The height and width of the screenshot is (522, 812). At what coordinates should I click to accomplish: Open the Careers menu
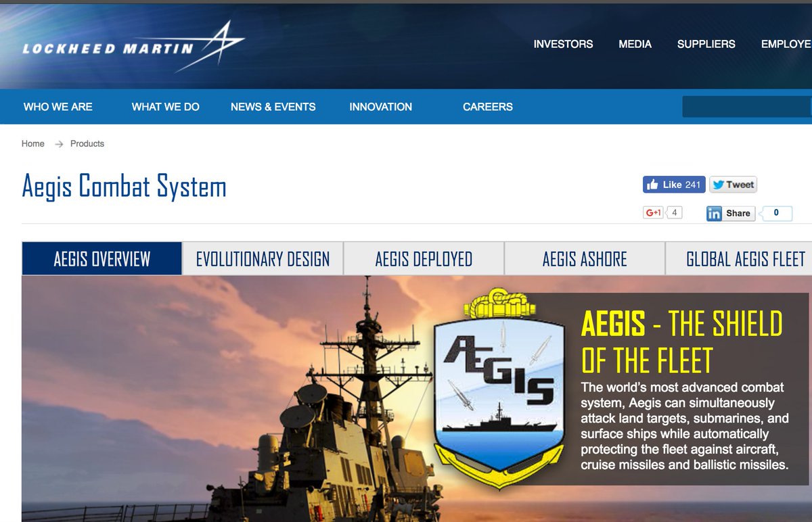[x=488, y=107]
